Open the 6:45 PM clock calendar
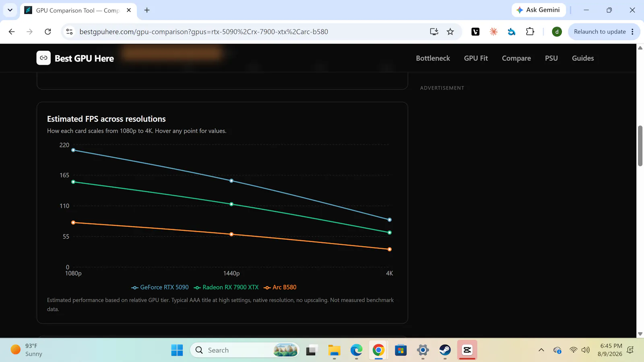 609,350
